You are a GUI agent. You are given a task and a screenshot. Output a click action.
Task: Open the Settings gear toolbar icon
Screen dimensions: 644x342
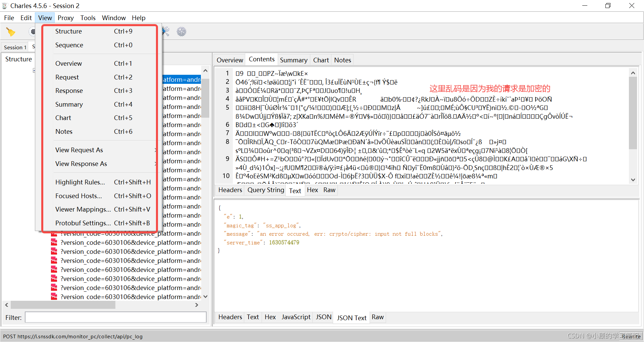(181, 32)
